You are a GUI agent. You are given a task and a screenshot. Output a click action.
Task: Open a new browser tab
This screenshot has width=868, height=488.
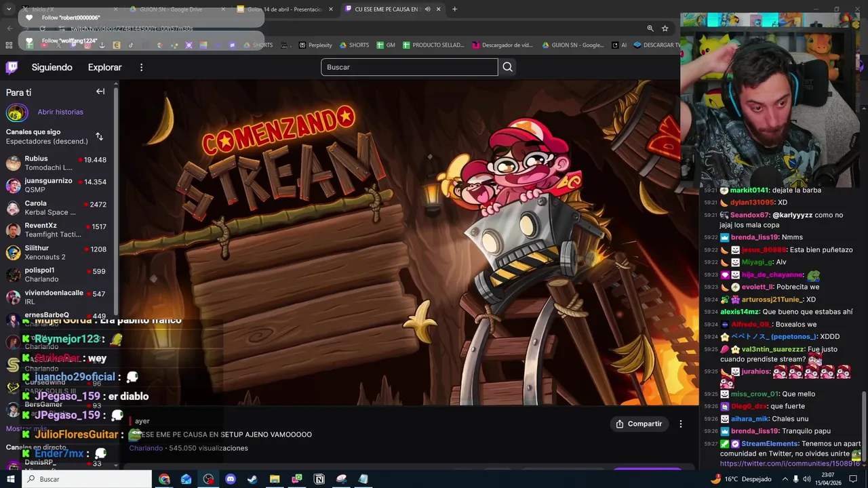pos(454,9)
